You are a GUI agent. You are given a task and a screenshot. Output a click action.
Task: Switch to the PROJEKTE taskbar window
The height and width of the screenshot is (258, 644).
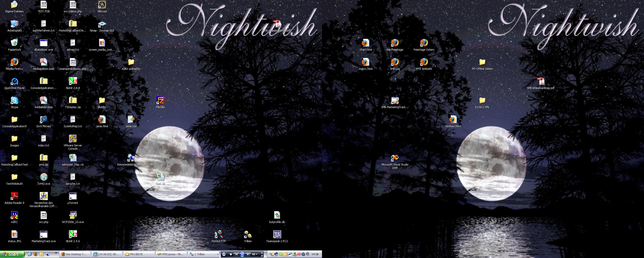pos(139,254)
